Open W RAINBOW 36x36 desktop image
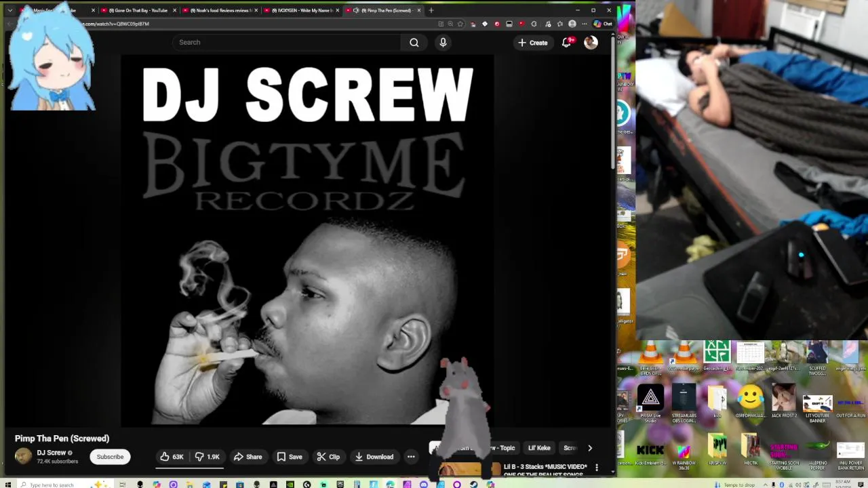The height and width of the screenshot is (488, 868). point(684,457)
